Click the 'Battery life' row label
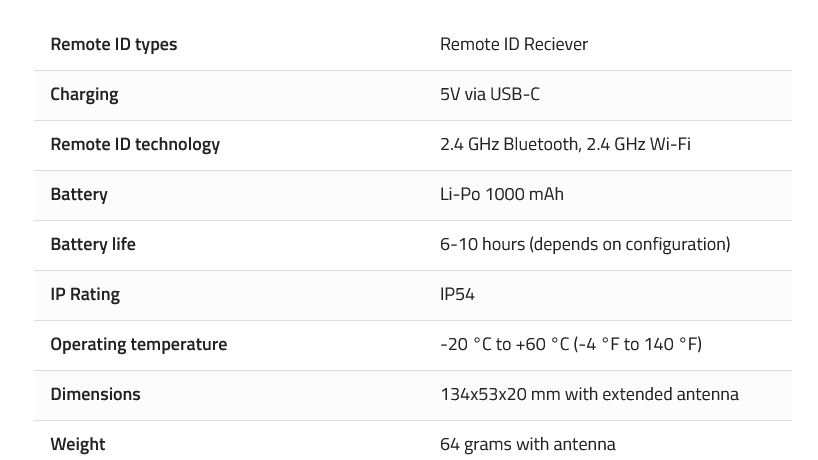The height and width of the screenshot is (460, 818). (93, 244)
